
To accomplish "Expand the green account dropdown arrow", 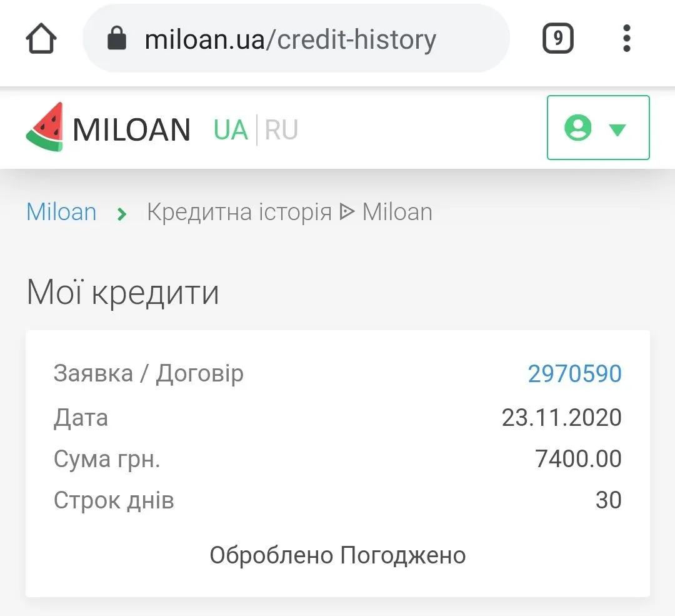I will 617,129.
